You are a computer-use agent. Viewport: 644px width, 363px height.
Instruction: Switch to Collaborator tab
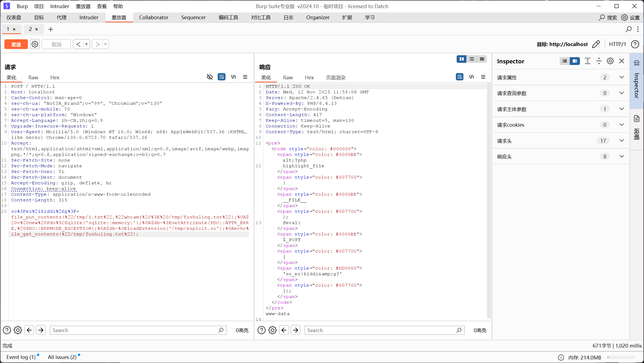point(154,18)
